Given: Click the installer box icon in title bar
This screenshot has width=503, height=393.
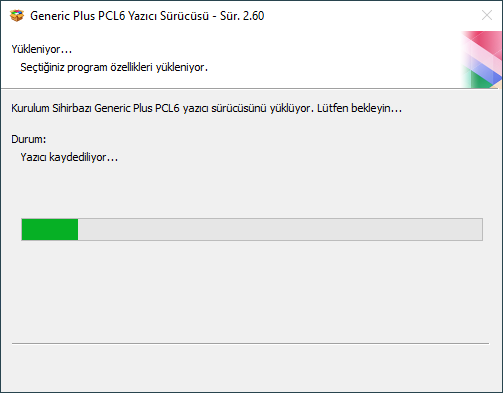Looking at the screenshot, I should pyautogui.click(x=17, y=15).
